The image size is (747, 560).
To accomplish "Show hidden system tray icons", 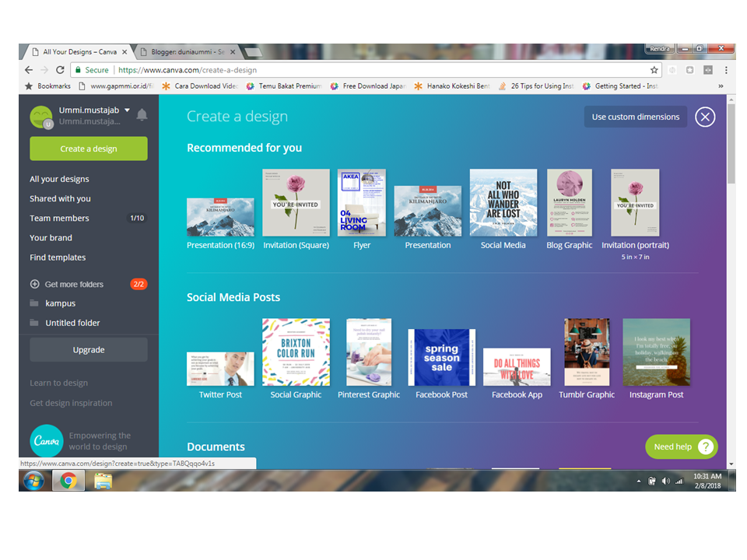I will tap(639, 481).
